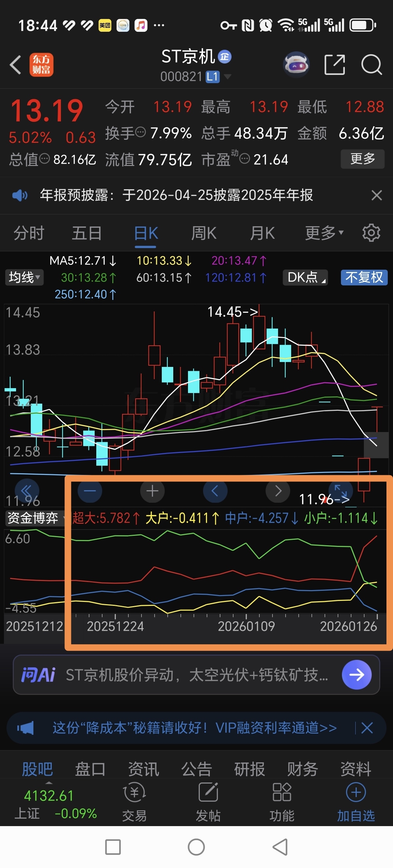Expand stock code 000821 dropdown arrow
393x868 pixels.
pos(228,77)
